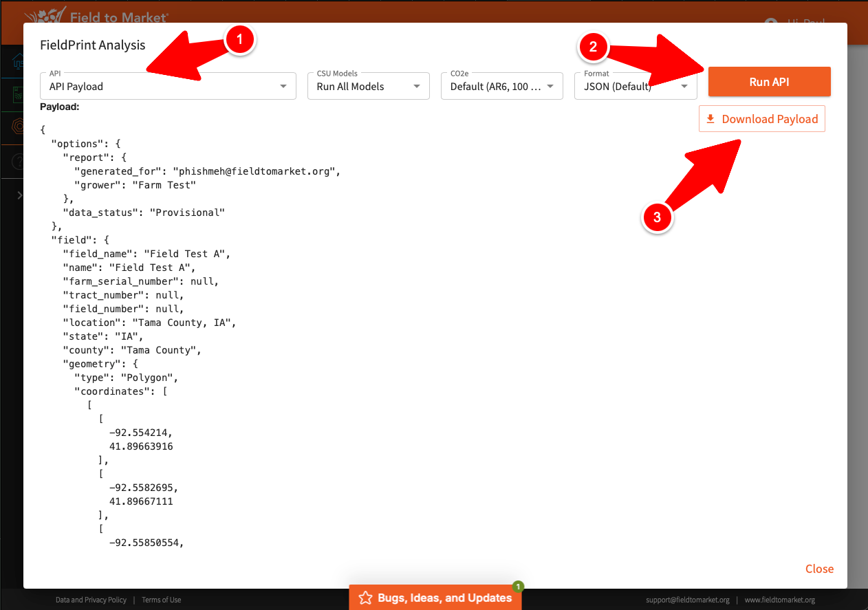The width and height of the screenshot is (868, 610).
Task: Expand the CO2e dropdown
Action: tap(501, 87)
